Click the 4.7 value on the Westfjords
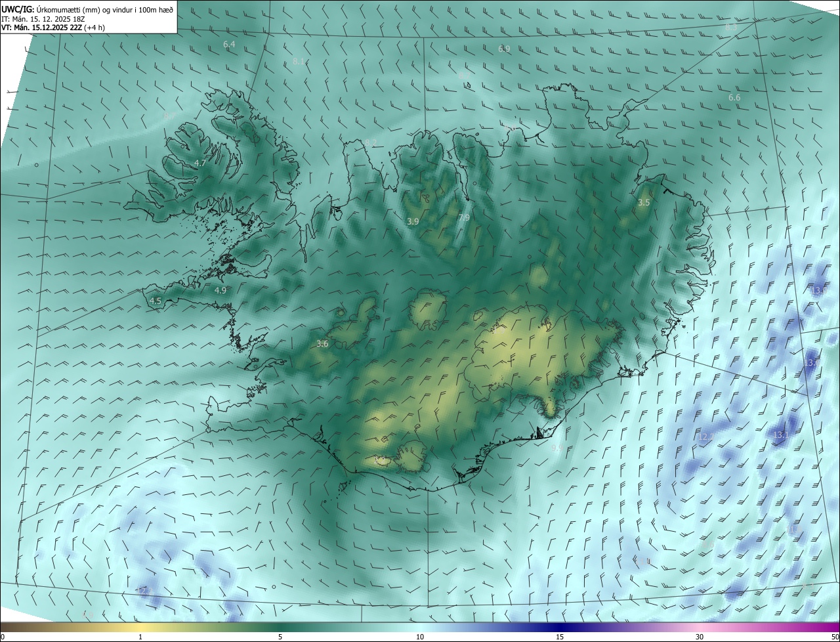 201,163
